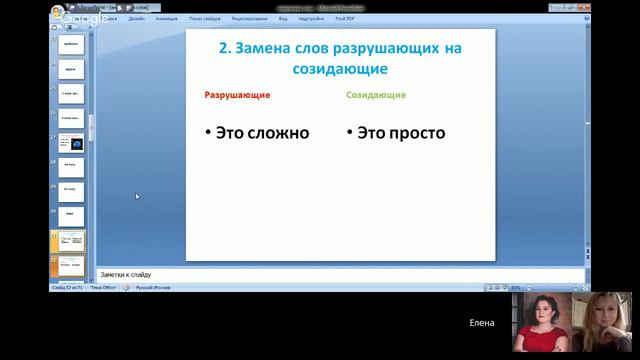Switch to the Outline pane tab
This screenshot has width=640, height=360.
(69, 27)
